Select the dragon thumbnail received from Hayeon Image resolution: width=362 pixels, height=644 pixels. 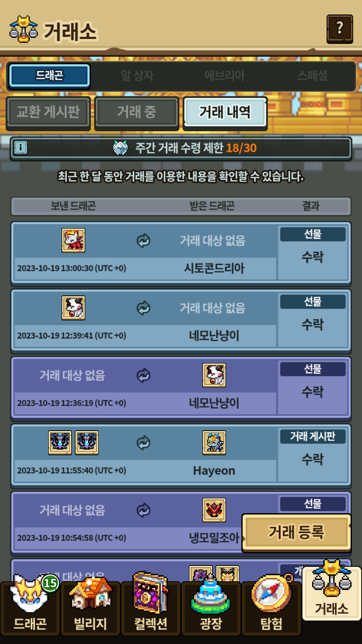(x=214, y=443)
